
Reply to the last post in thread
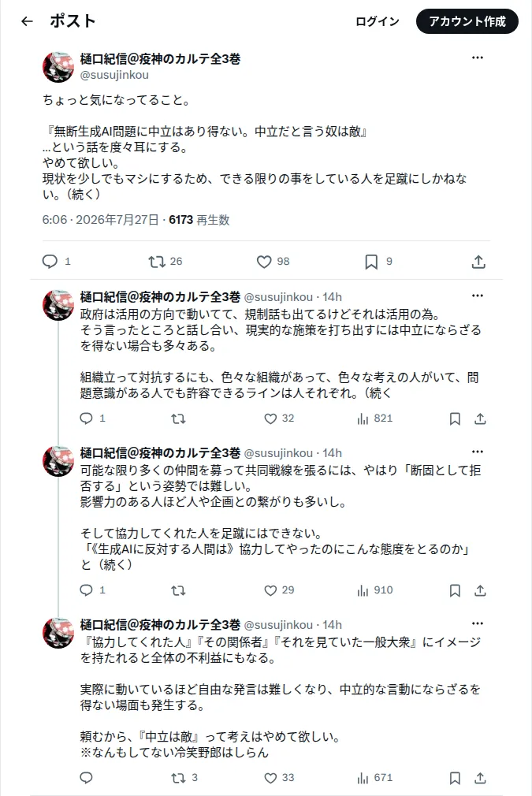coord(87,778)
